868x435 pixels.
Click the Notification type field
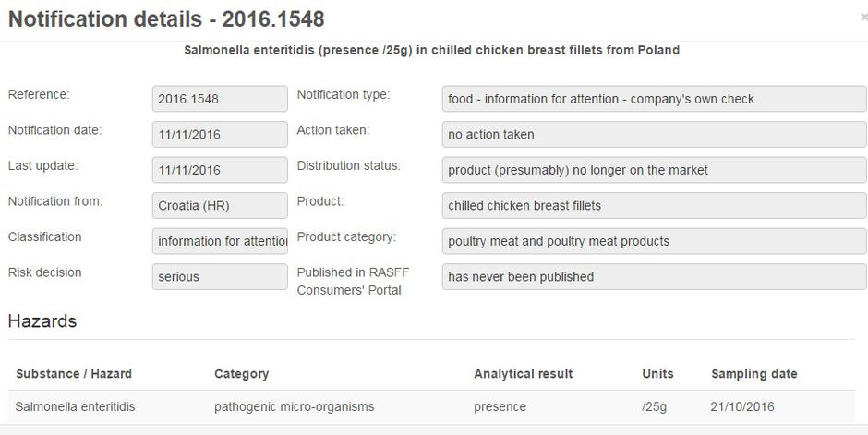pos(654,99)
